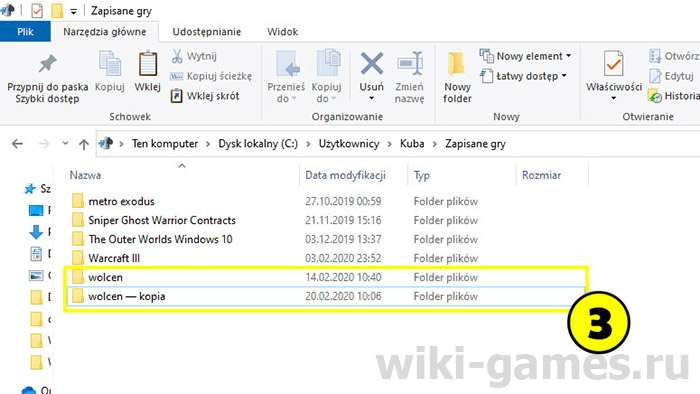The image size is (700, 394).
Task: Click the Documents icon in sidebar
Action: pyautogui.click(x=36, y=253)
